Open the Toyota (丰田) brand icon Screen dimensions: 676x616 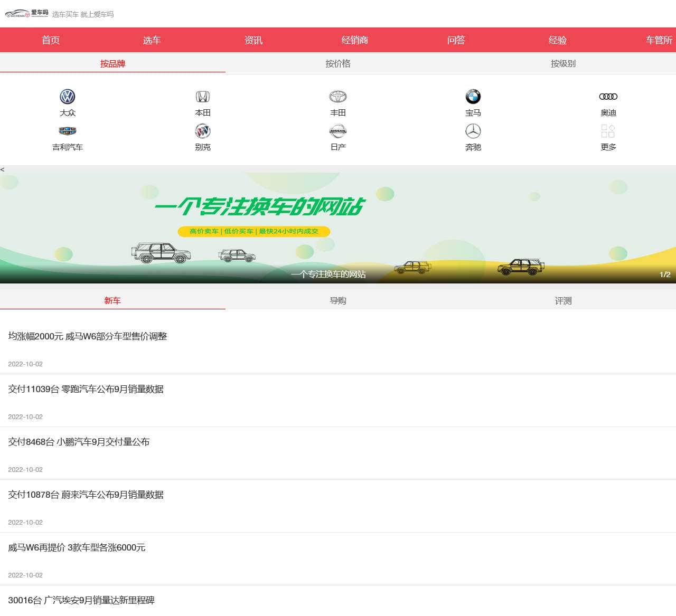pos(338,97)
